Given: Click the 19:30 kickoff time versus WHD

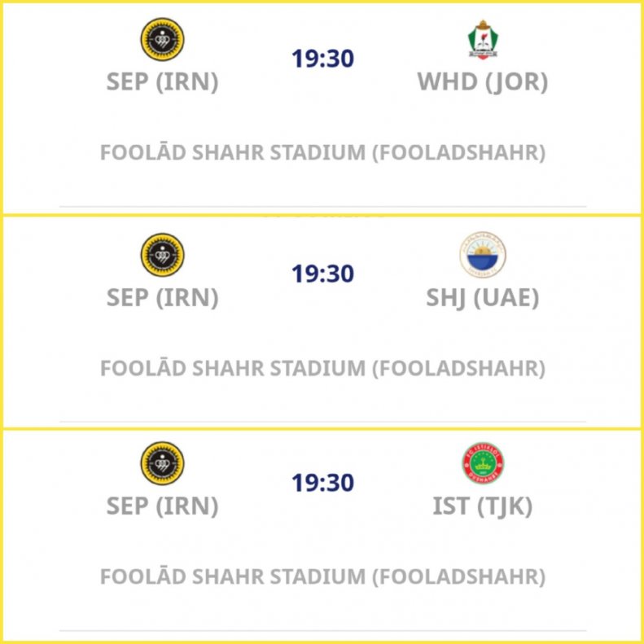Looking at the screenshot, I should (323, 59).
